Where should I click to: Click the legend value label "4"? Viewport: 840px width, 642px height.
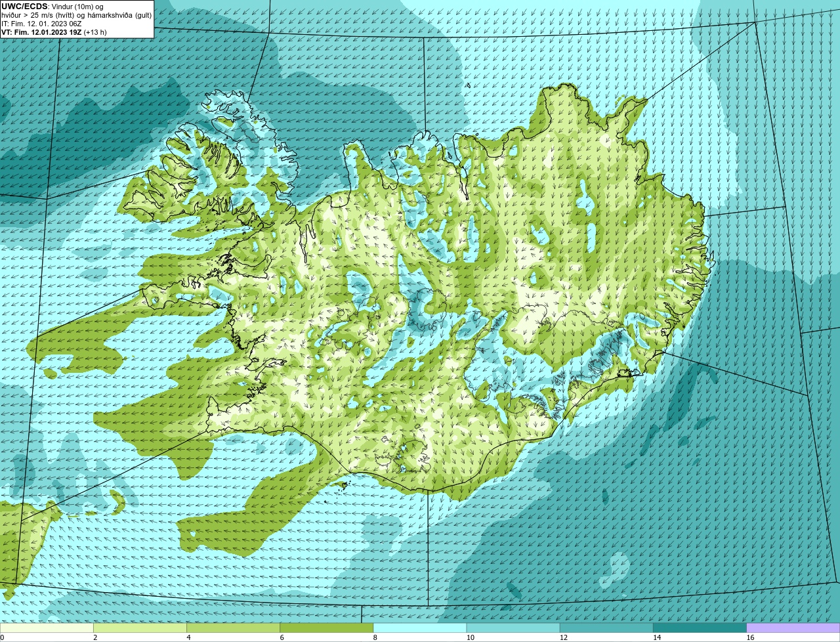(x=188, y=637)
